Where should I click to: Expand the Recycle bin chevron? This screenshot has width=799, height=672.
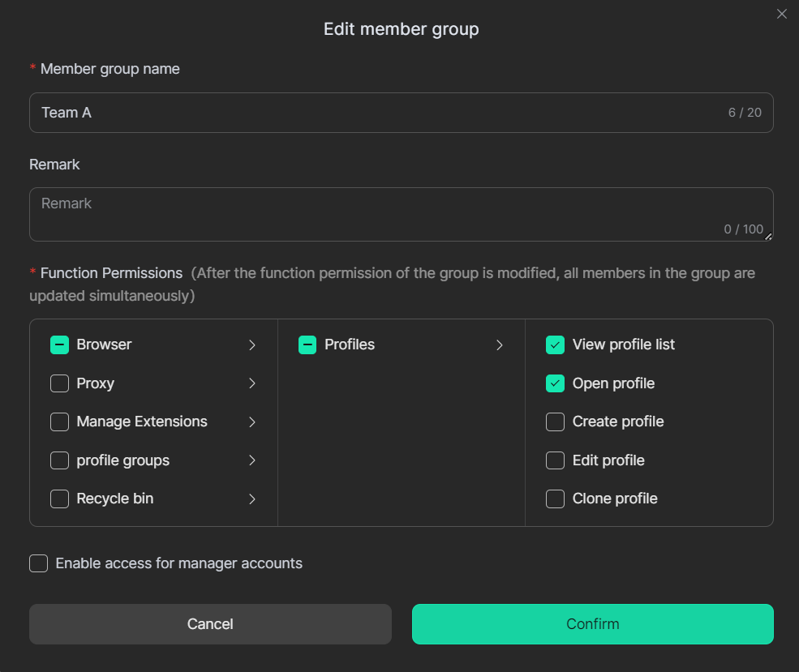coord(252,499)
